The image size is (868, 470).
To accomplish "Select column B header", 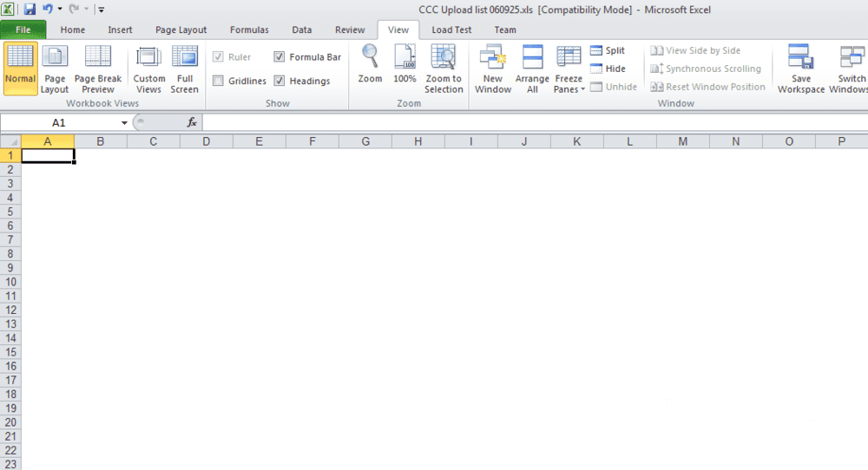I will click(101, 141).
